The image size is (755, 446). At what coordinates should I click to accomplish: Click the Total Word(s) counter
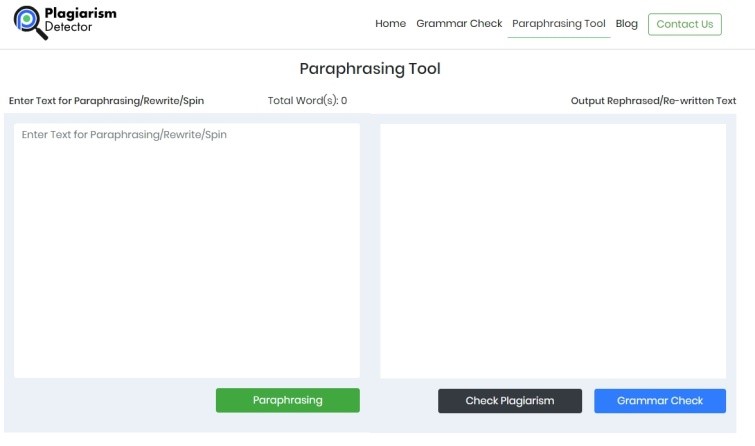tap(307, 101)
